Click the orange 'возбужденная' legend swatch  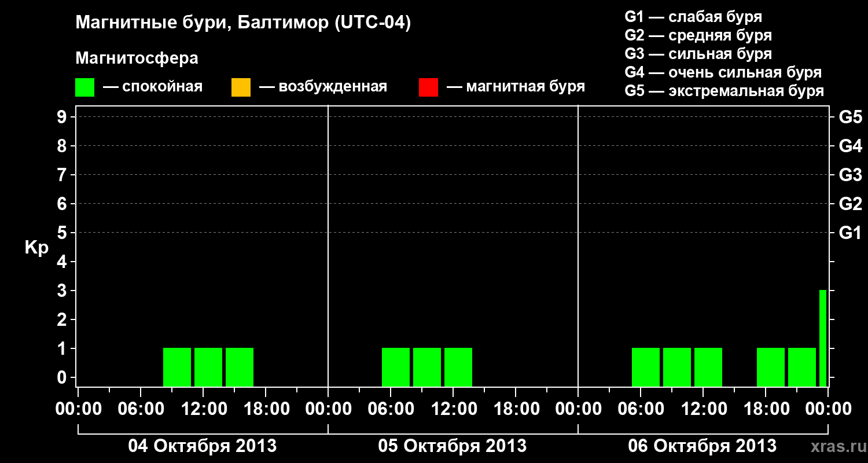point(241,87)
